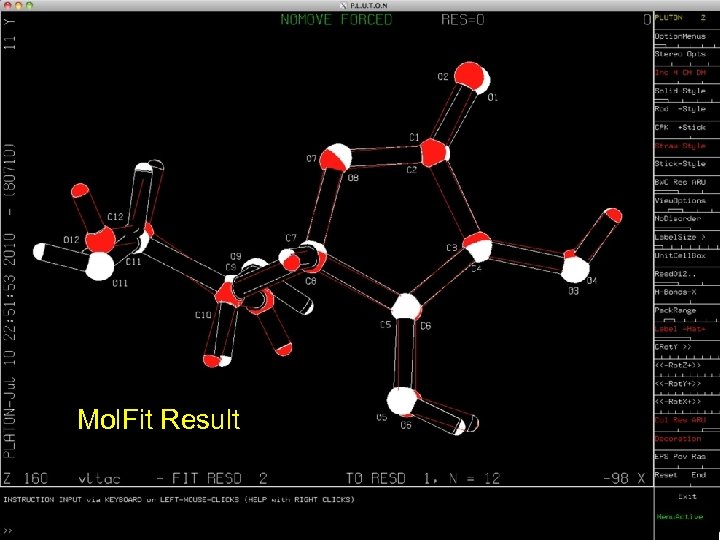Click the Resd012.. menu item
Image resolution: width=720 pixels, height=540 pixels.
click(676, 274)
